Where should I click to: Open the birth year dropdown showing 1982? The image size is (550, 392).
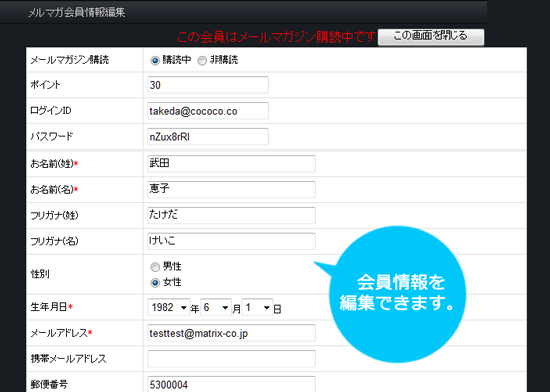[169, 307]
